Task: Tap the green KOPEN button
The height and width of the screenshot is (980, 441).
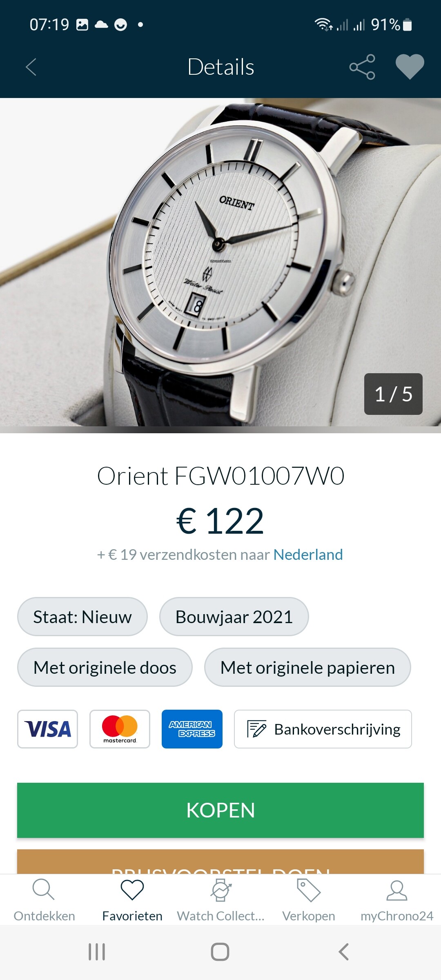Action: [220, 810]
